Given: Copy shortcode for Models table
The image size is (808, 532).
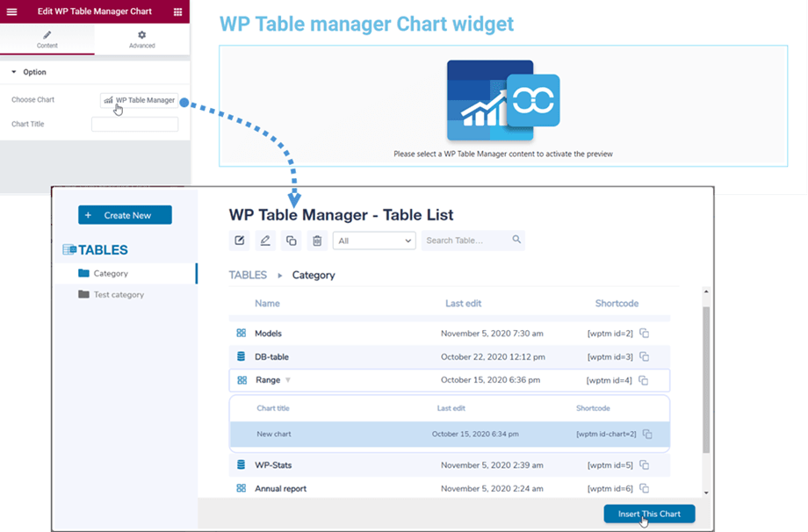Looking at the screenshot, I should [x=644, y=334].
